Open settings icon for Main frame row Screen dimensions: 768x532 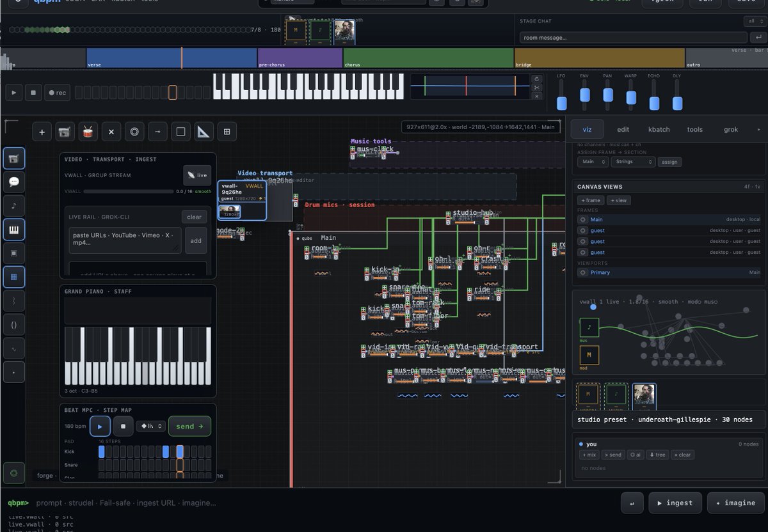tap(582, 219)
